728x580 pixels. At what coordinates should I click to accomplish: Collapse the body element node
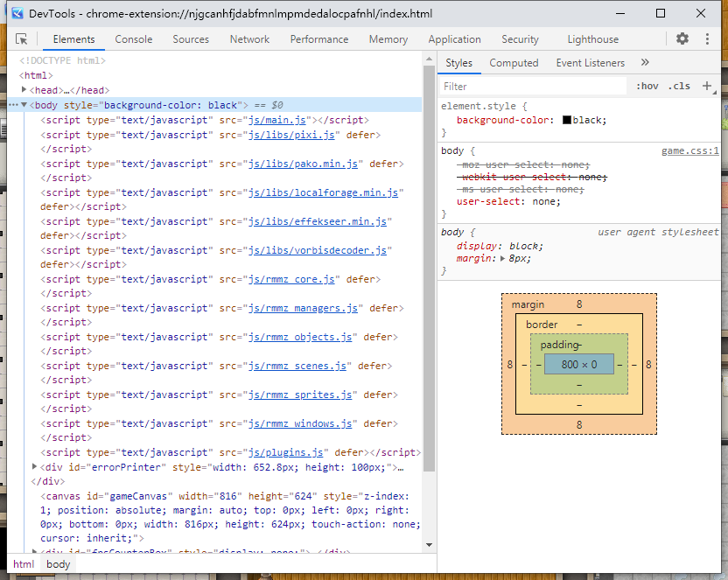[x=24, y=105]
